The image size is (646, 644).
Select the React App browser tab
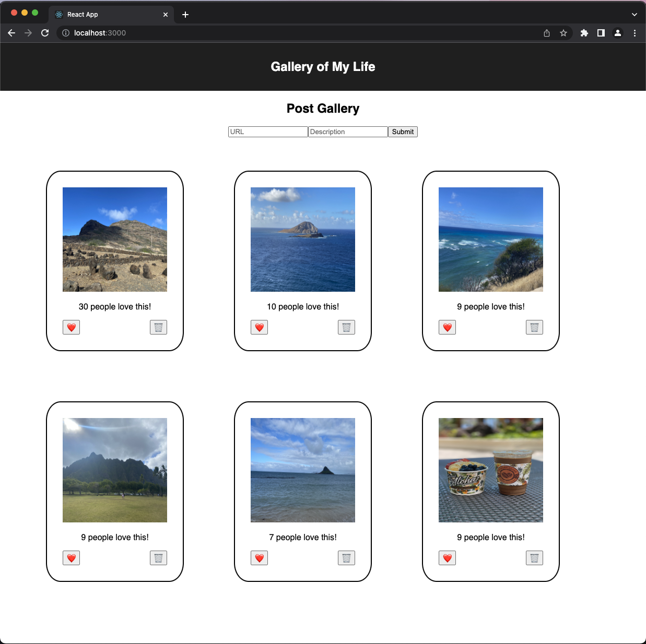point(104,14)
